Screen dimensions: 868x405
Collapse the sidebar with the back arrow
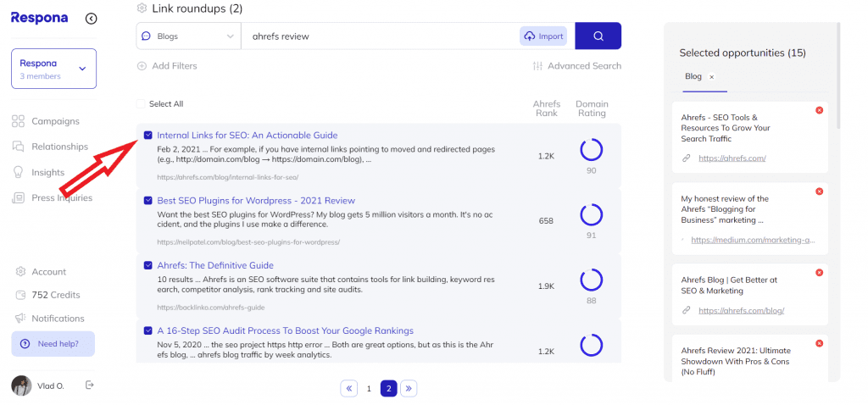(92, 19)
